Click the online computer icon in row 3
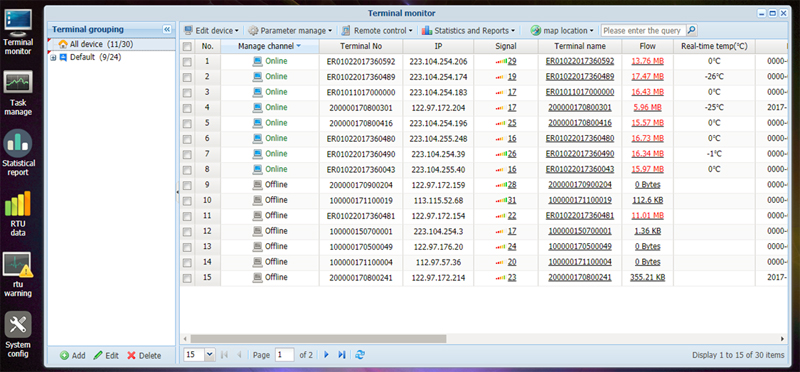Image resolution: width=800 pixels, height=372 pixels. click(x=258, y=92)
